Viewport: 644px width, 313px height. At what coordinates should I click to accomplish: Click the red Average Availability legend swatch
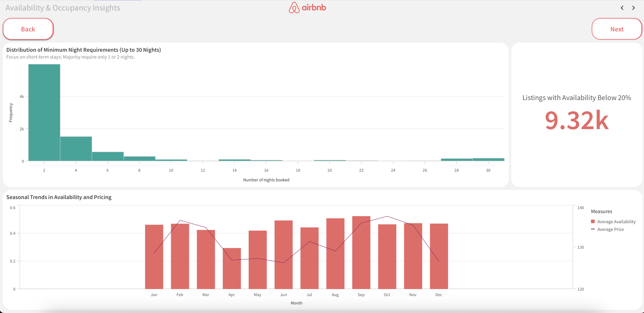tap(593, 221)
